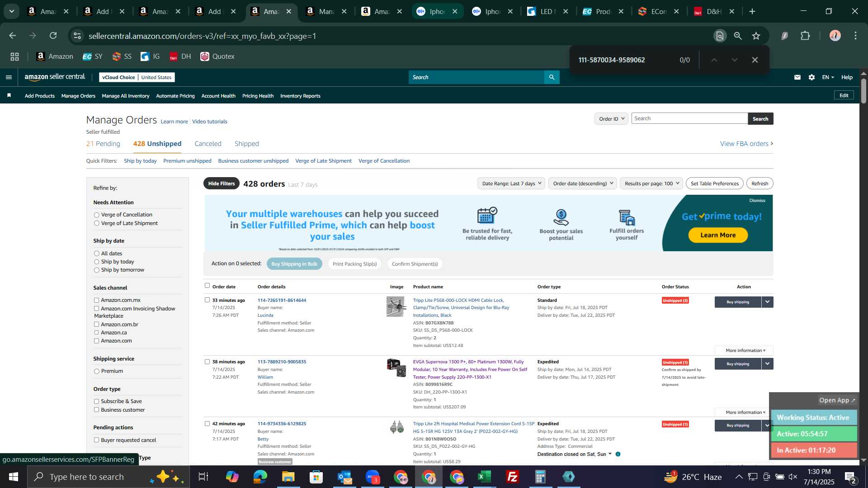Open File Explorer from the taskbar
Image resolution: width=868 pixels, height=488 pixels.
pos(288,477)
